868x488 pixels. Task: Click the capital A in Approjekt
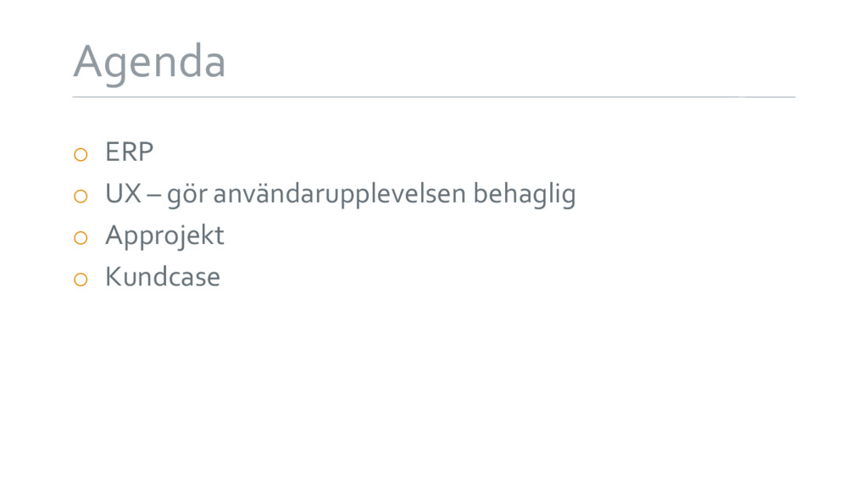[x=114, y=235]
